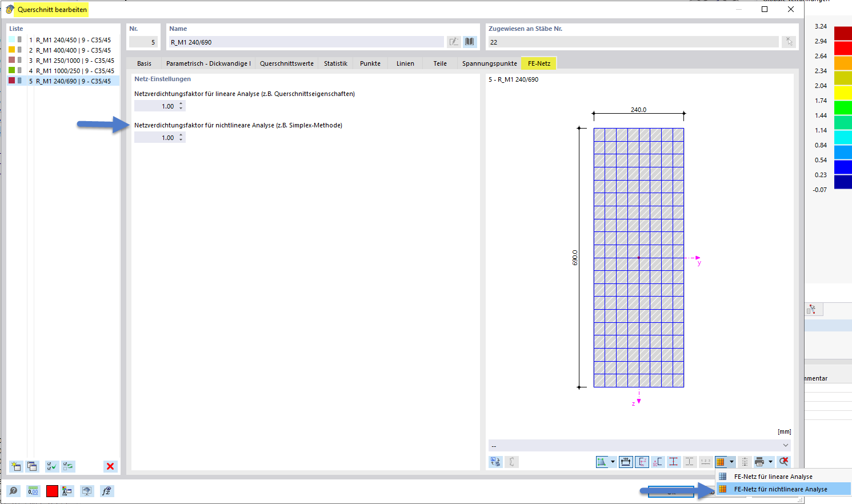Toggle dimensioning display in the cross-section view
852x504 pixels.
coord(625,462)
